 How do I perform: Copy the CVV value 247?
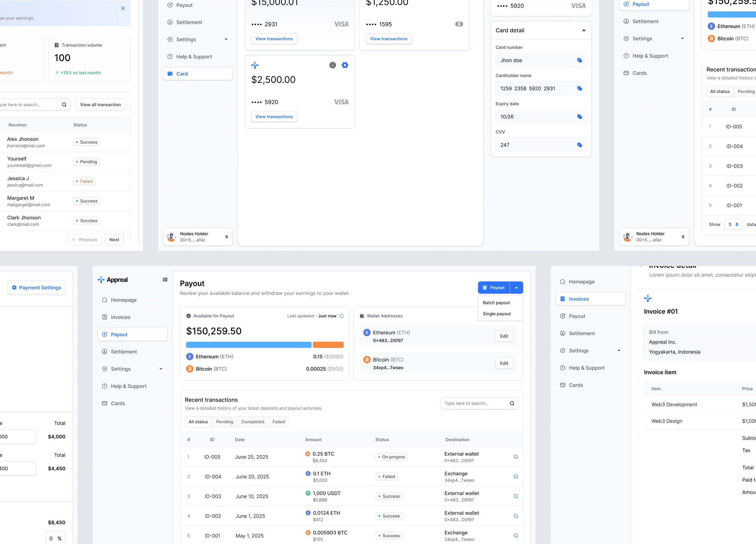click(x=579, y=145)
